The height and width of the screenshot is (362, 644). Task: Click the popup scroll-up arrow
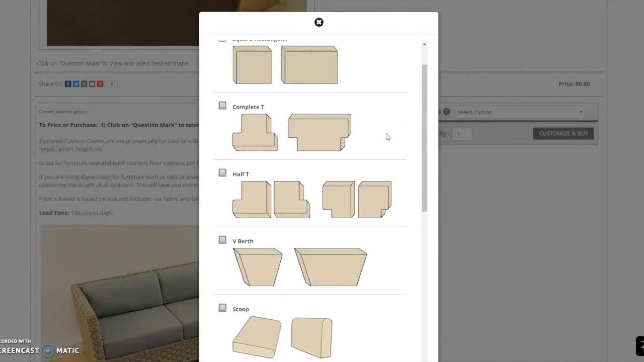(x=424, y=44)
